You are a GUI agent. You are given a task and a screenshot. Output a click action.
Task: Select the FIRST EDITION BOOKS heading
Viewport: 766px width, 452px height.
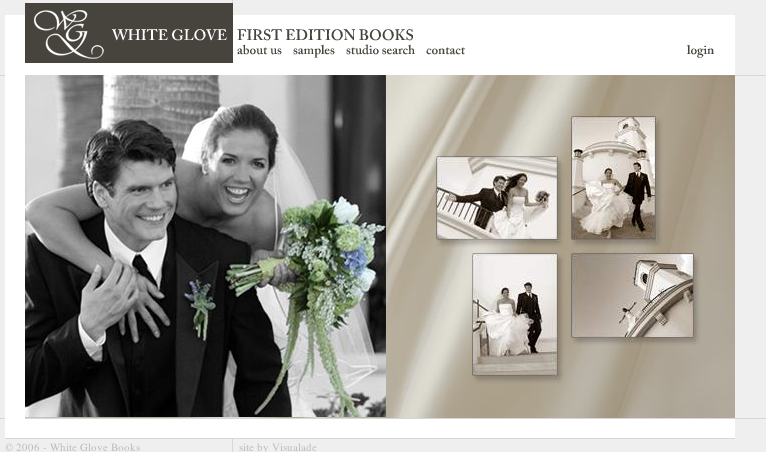325,35
